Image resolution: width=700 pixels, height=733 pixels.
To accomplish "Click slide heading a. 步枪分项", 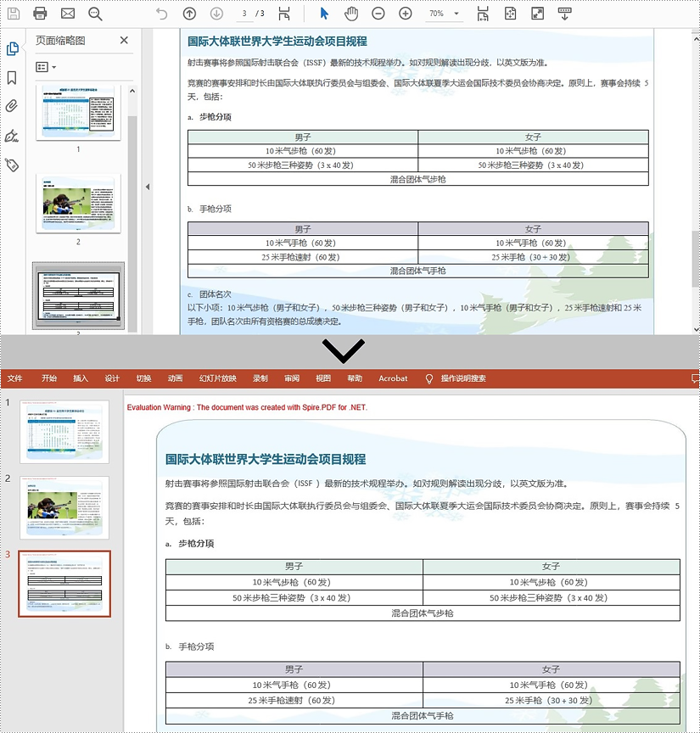I will [190, 543].
